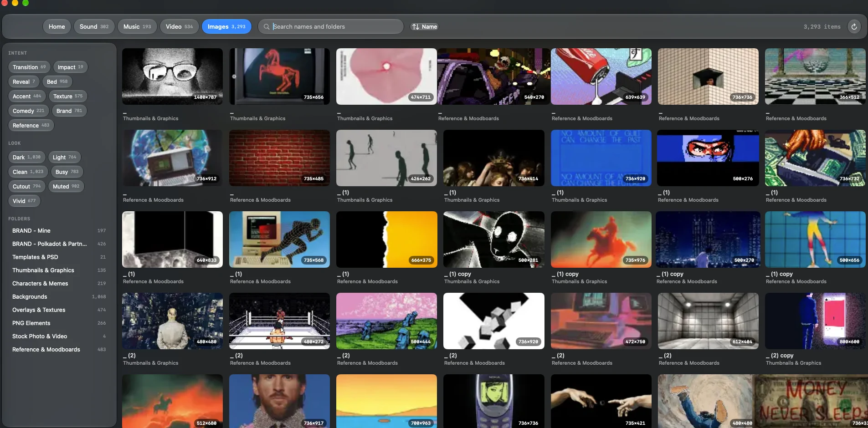This screenshot has width=868, height=428.
Task: Toggle the Impact intent filter
Action: (x=70, y=67)
